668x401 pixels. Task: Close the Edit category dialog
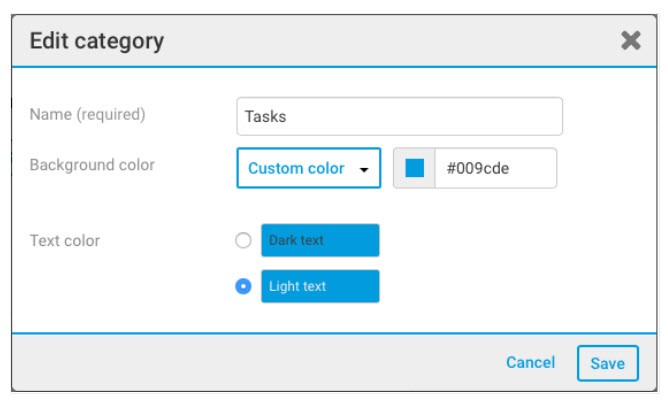pos(630,40)
